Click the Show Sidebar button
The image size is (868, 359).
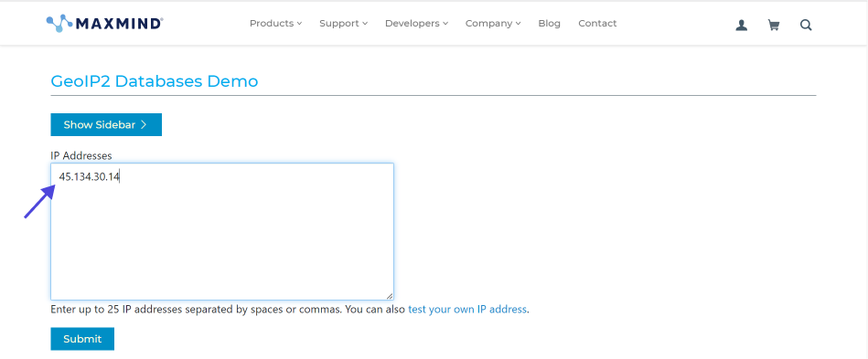(x=106, y=124)
